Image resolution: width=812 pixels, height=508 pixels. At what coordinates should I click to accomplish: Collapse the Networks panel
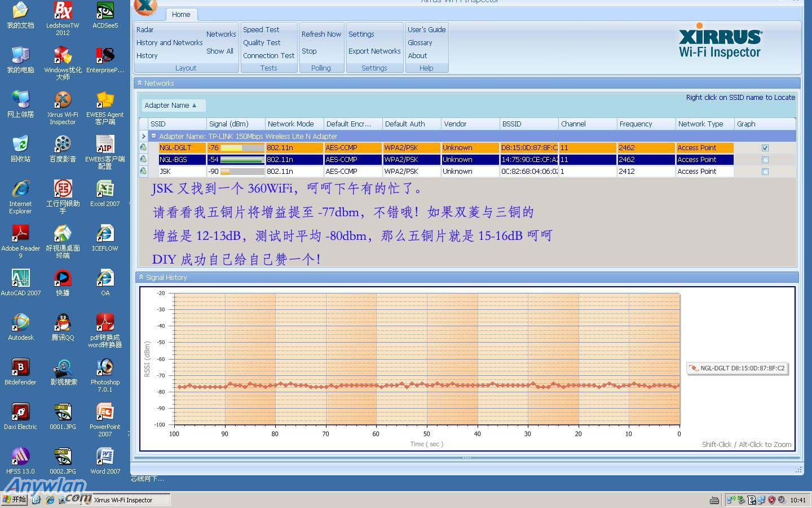pos(140,83)
